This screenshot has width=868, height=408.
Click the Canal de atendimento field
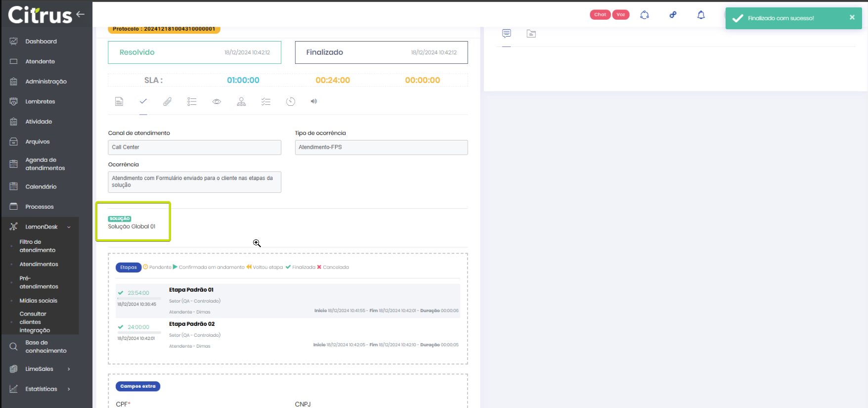(194, 147)
